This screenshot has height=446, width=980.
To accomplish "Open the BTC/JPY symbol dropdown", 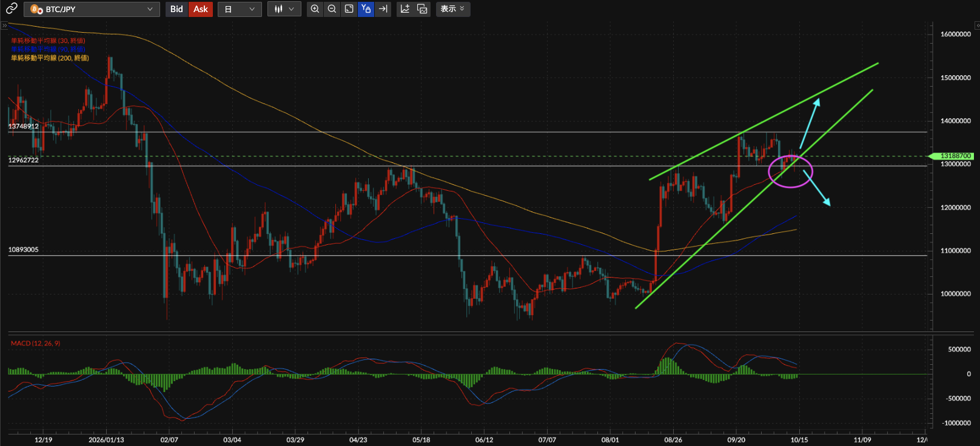I will click(x=92, y=9).
